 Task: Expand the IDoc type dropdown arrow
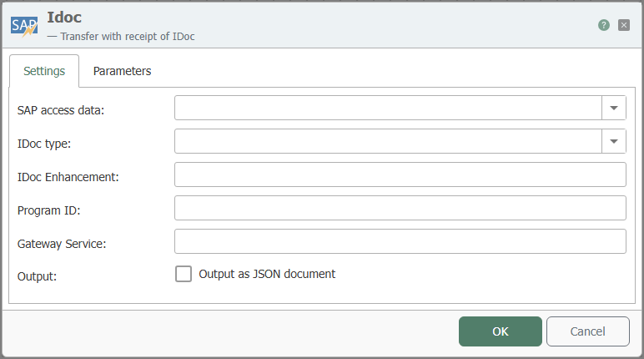coord(614,141)
